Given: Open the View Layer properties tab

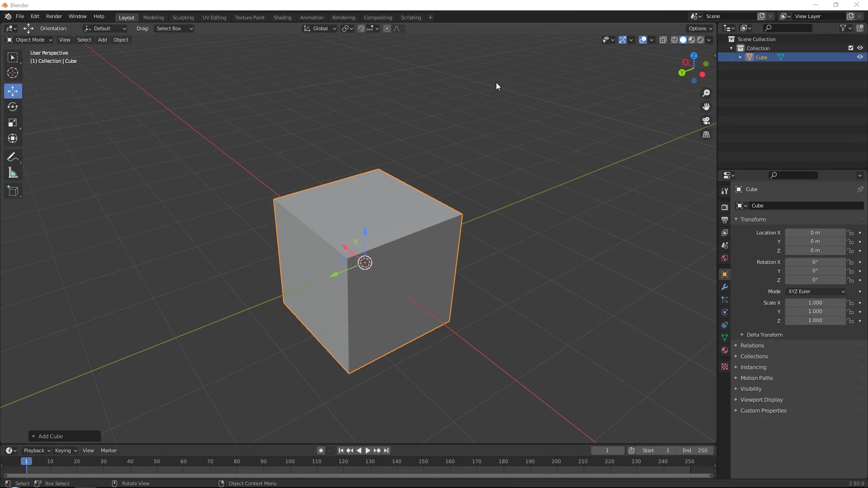Looking at the screenshot, I should click(725, 233).
